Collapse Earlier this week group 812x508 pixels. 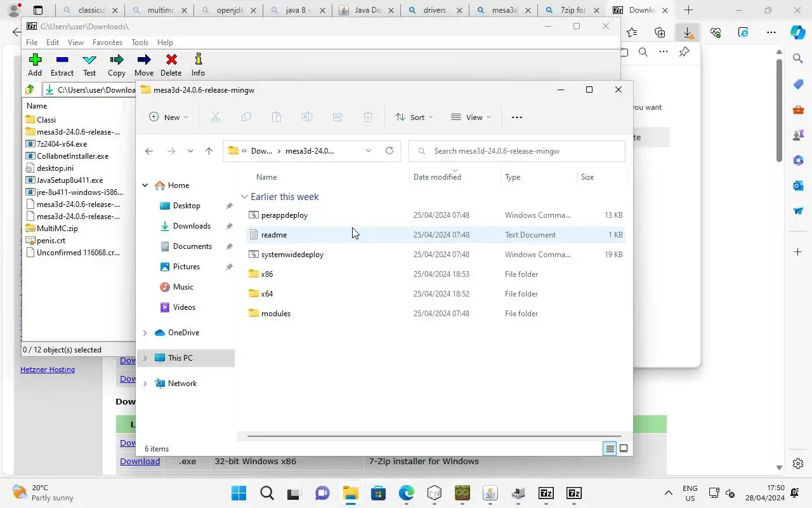(x=244, y=197)
